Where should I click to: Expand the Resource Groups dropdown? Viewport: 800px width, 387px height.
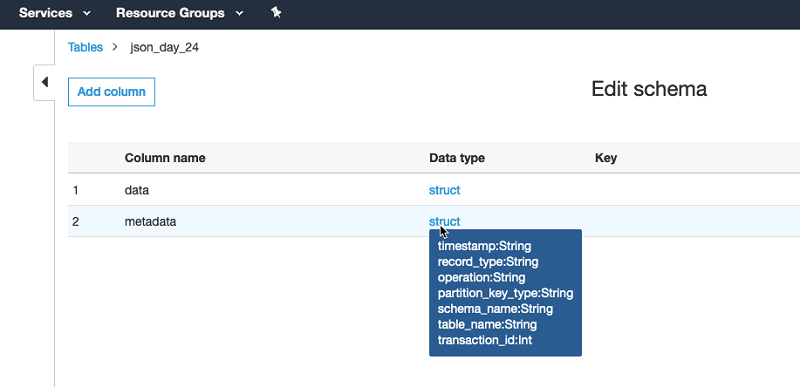coord(180,13)
